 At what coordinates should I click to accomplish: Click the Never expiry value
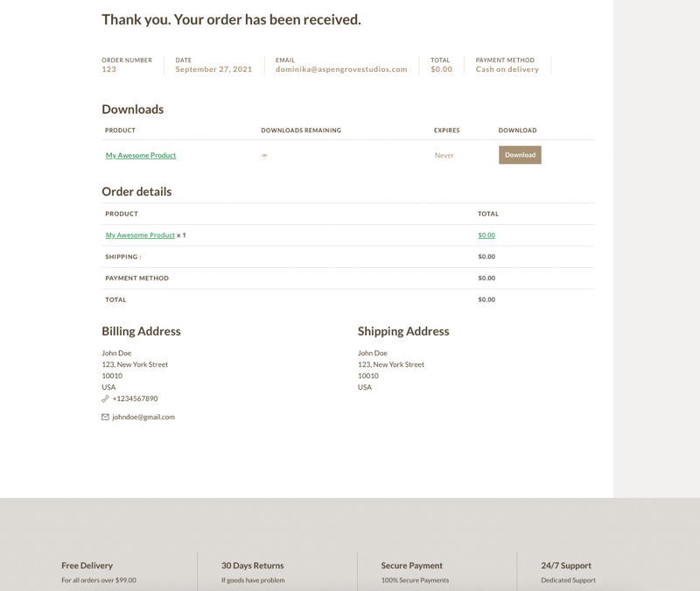click(x=444, y=155)
